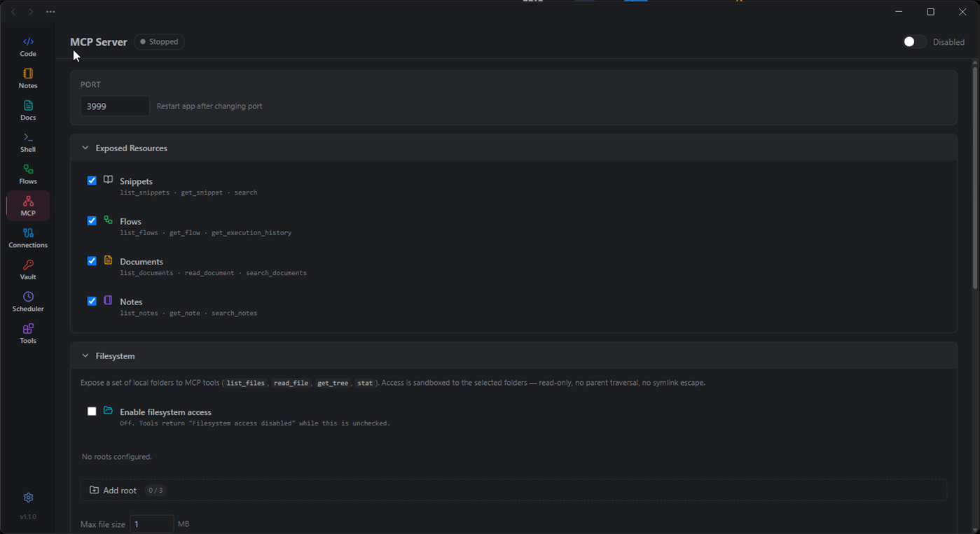Toggle the MCP Server enable switch

915,42
